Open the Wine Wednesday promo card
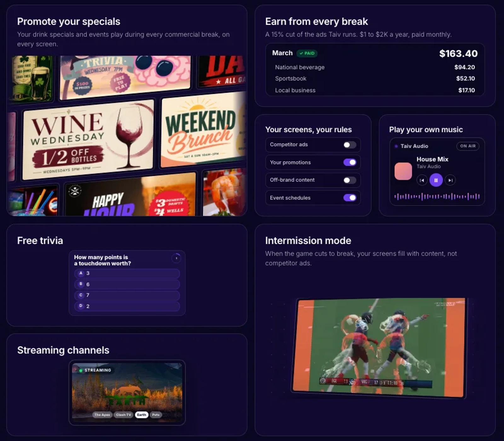 (x=88, y=140)
